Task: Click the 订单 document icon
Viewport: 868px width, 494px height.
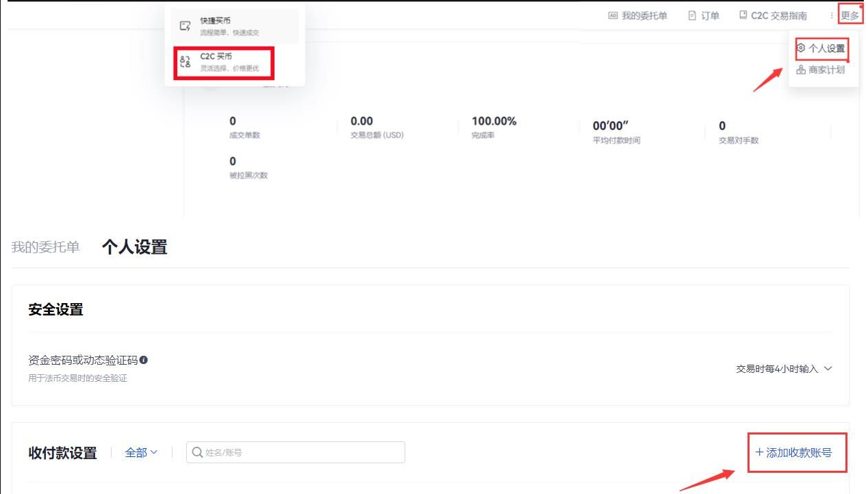Action: [x=692, y=16]
